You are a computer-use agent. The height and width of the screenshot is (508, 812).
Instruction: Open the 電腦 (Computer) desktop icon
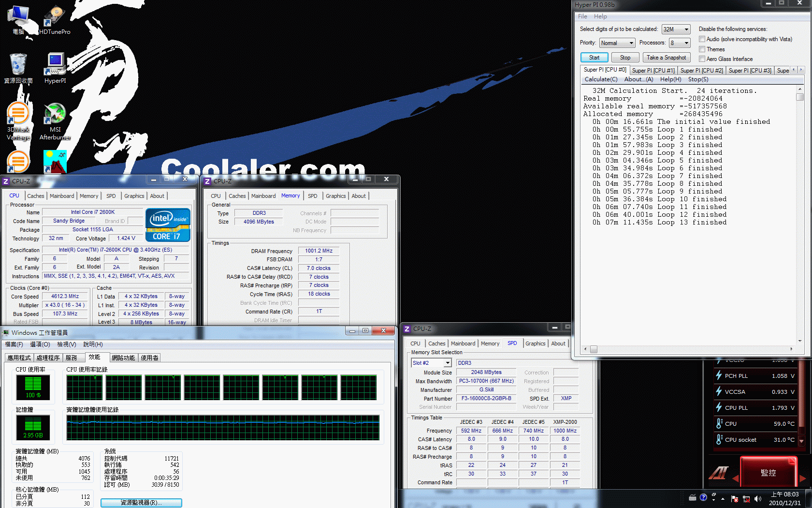(18, 20)
